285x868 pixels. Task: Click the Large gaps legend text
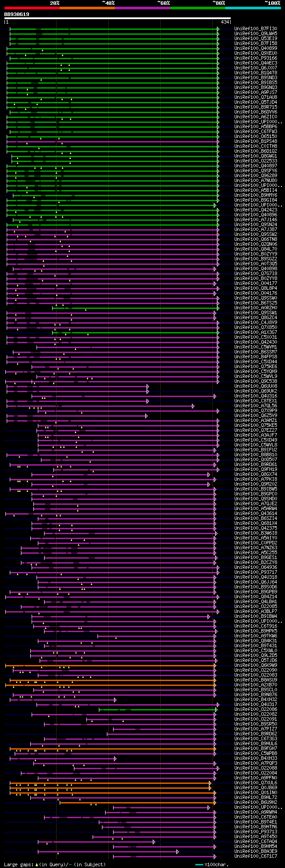(55, 864)
